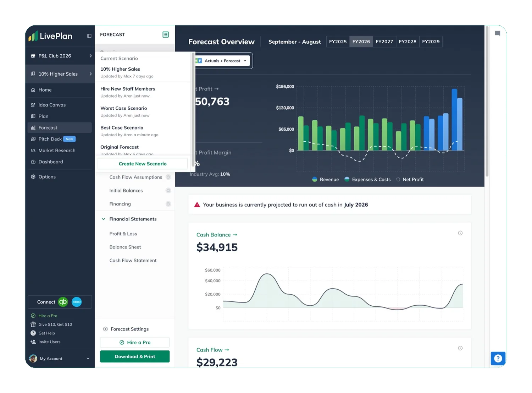Image resolution: width=532 pixels, height=393 pixels.
Task: Click the Cash Flow info icon
Action: [x=460, y=348]
